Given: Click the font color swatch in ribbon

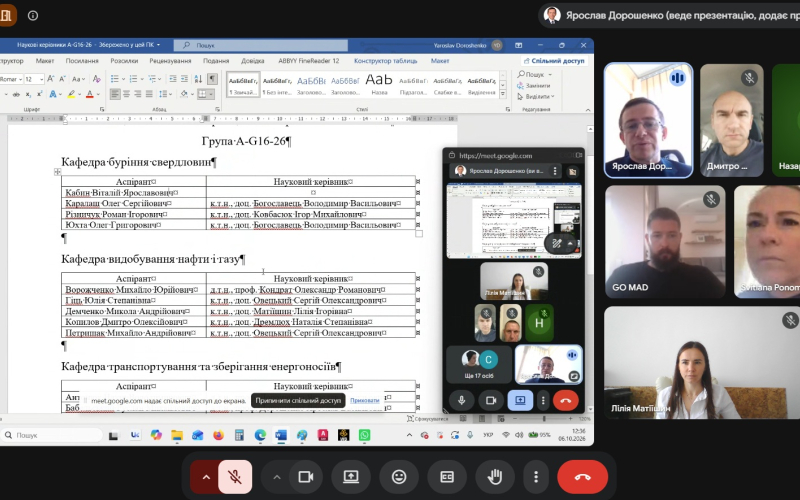Looking at the screenshot, I should 90,94.
